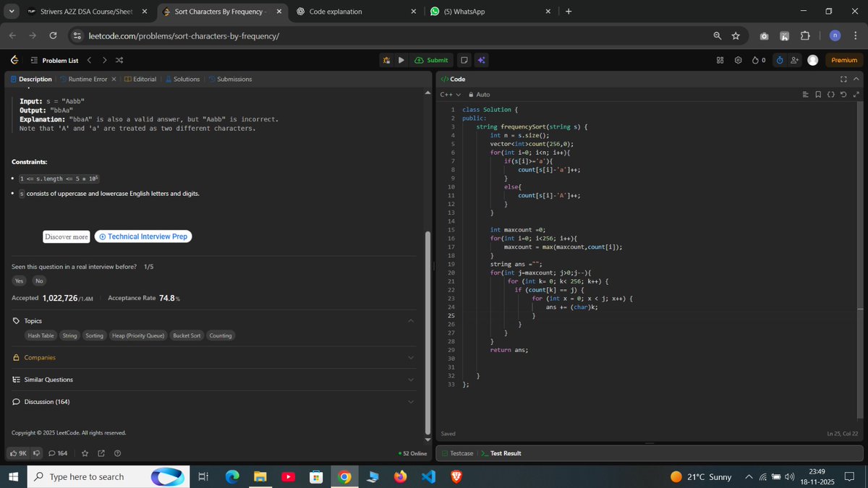This screenshot has width=868, height=488.
Task: Check the daily streak flame icon
Action: coord(756,60)
